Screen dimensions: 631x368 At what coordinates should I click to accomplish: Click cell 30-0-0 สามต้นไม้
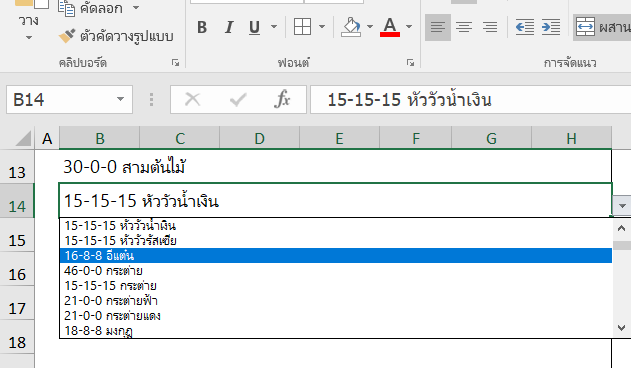pyautogui.click(x=335, y=166)
